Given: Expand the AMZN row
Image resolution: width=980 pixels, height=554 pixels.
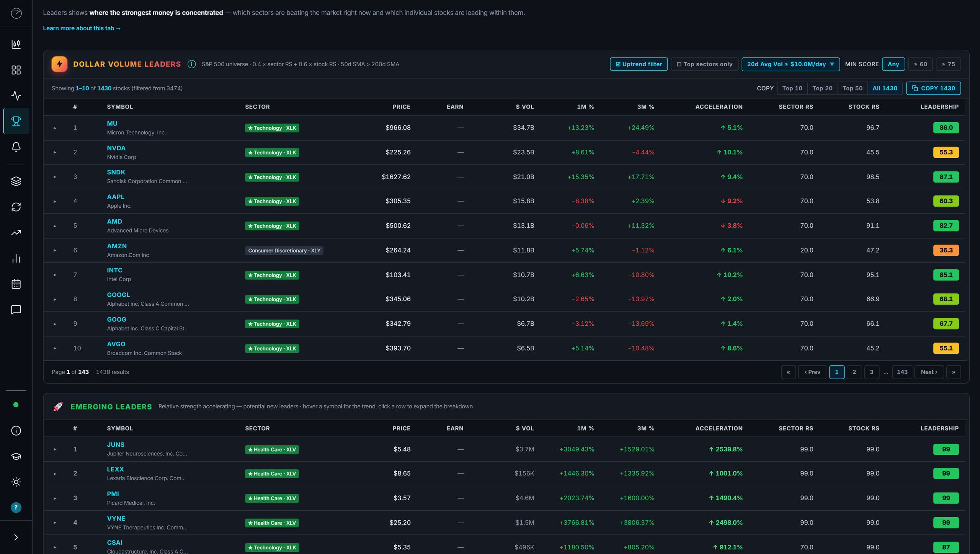Looking at the screenshot, I should 55,251.
